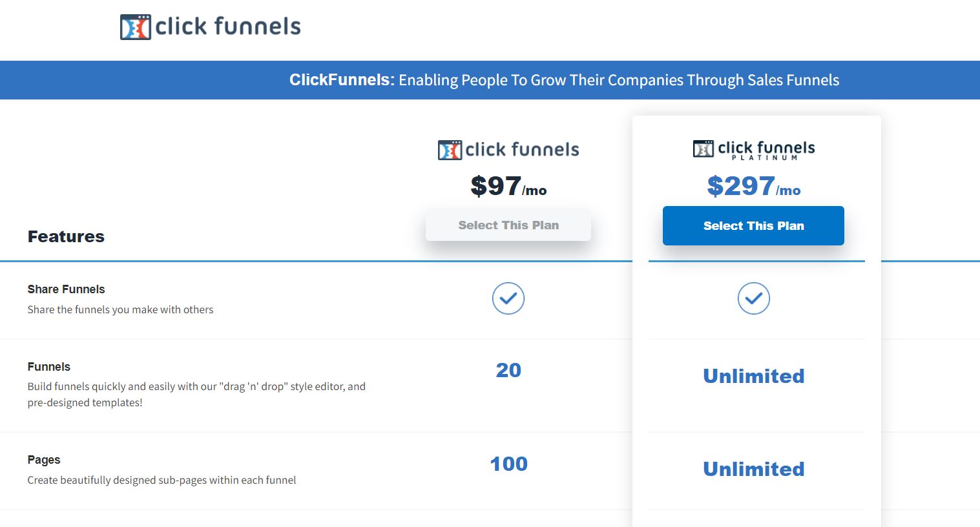Click the Funnels feature title
Image resolution: width=980 pixels, height=527 pixels.
pyautogui.click(x=49, y=367)
